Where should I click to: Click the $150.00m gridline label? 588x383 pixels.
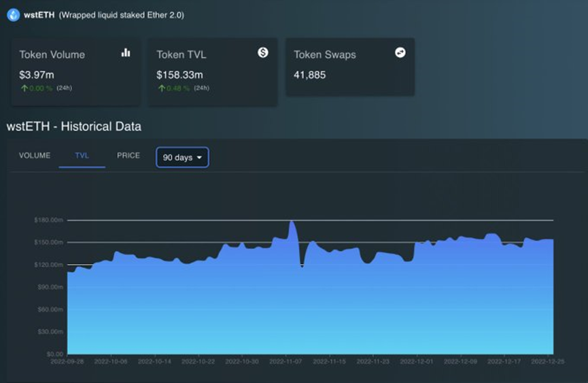[49, 242]
